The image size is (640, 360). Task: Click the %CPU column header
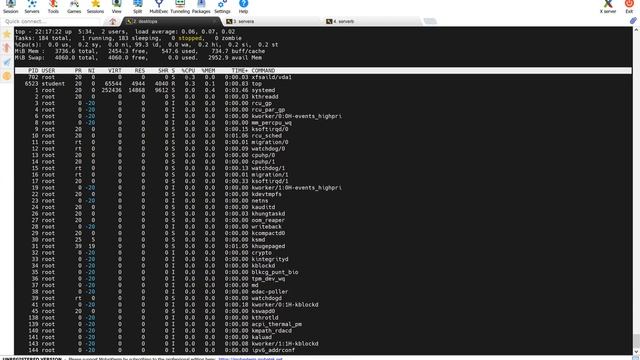point(188,71)
